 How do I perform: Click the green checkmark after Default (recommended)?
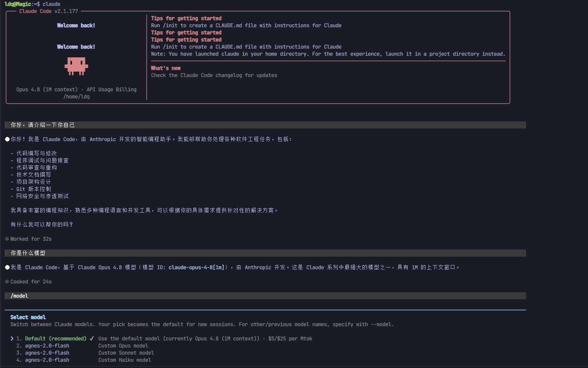(x=92, y=338)
